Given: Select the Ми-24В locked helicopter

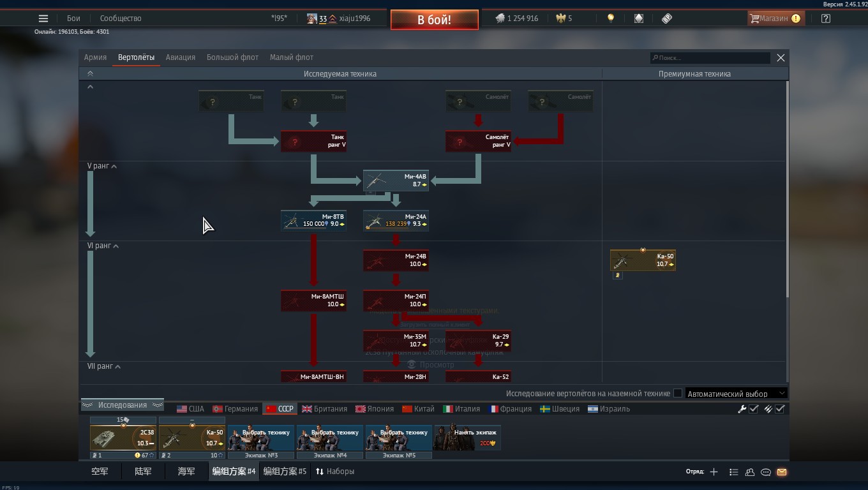Looking at the screenshot, I should pos(396,260).
